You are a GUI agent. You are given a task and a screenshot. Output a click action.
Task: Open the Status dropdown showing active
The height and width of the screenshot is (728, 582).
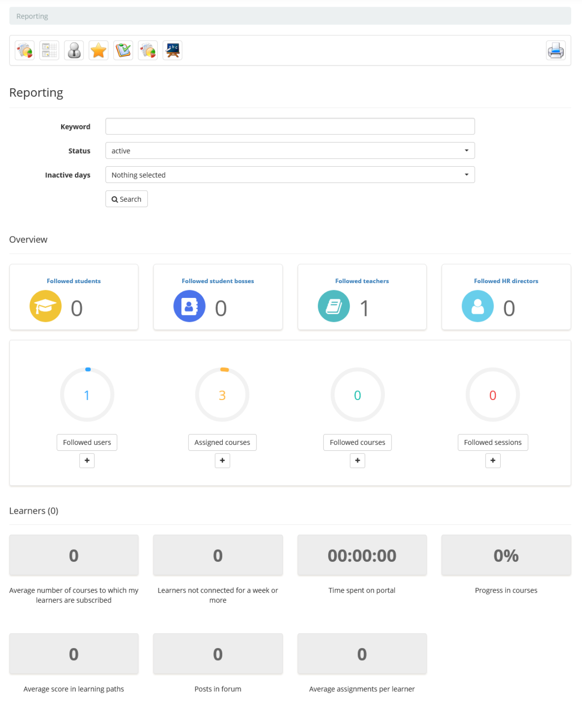pyautogui.click(x=290, y=151)
